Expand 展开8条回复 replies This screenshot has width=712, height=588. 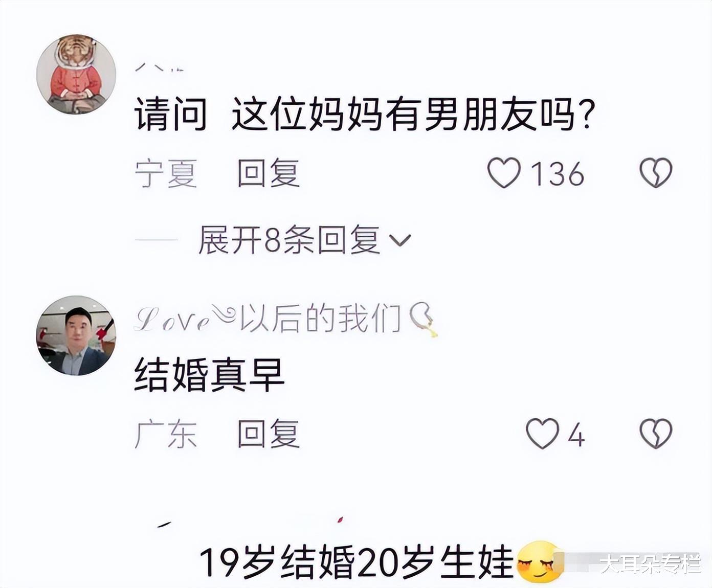(x=304, y=240)
